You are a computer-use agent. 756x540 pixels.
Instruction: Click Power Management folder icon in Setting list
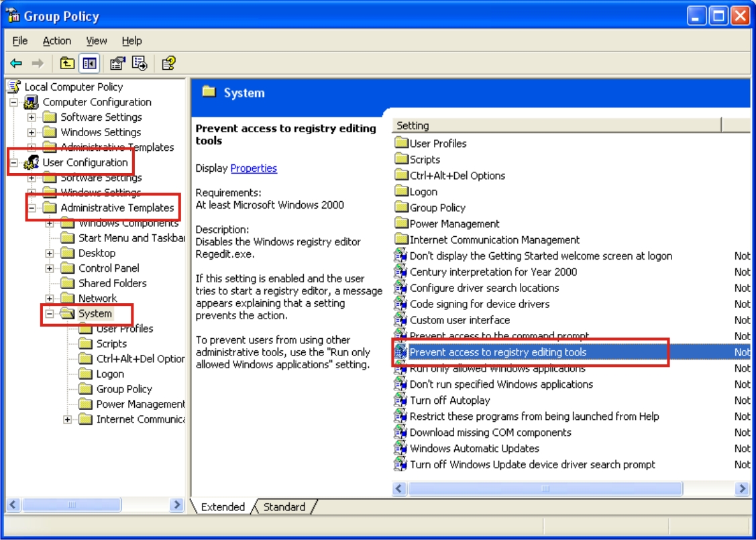[x=401, y=224]
